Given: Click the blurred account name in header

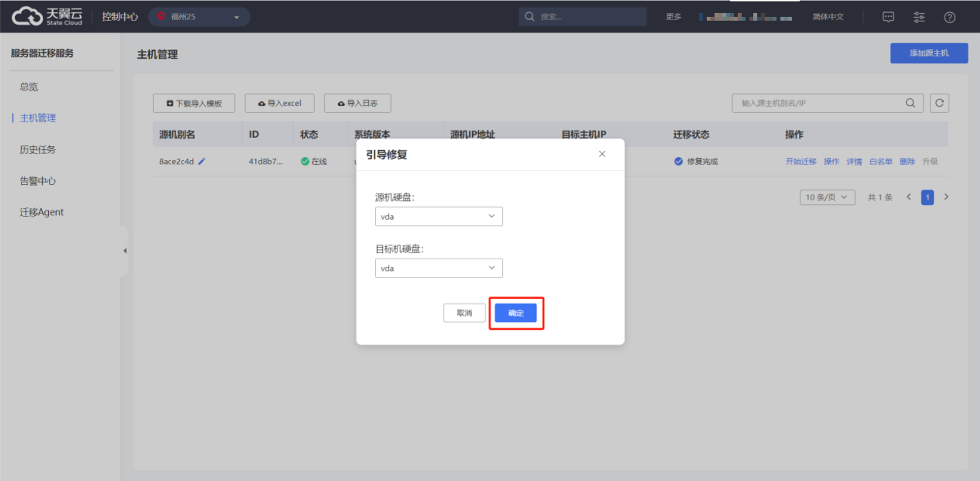Looking at the screenshot, I should tap(745, 17).
